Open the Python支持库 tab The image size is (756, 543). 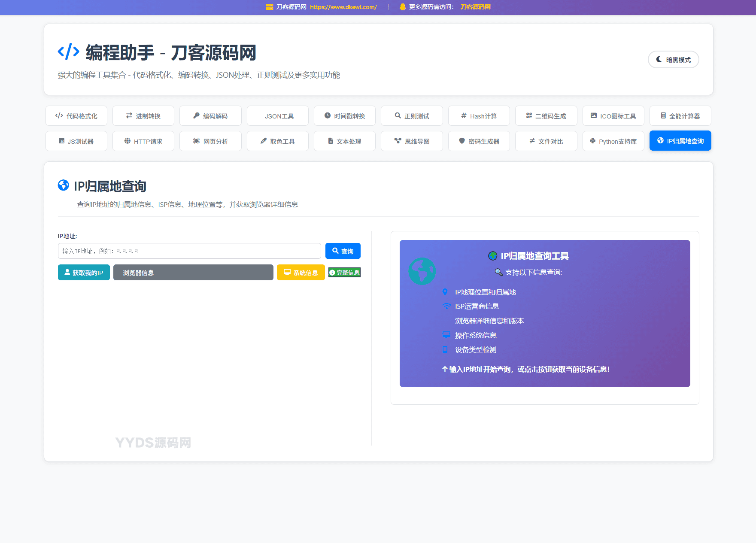click(613, 141)
